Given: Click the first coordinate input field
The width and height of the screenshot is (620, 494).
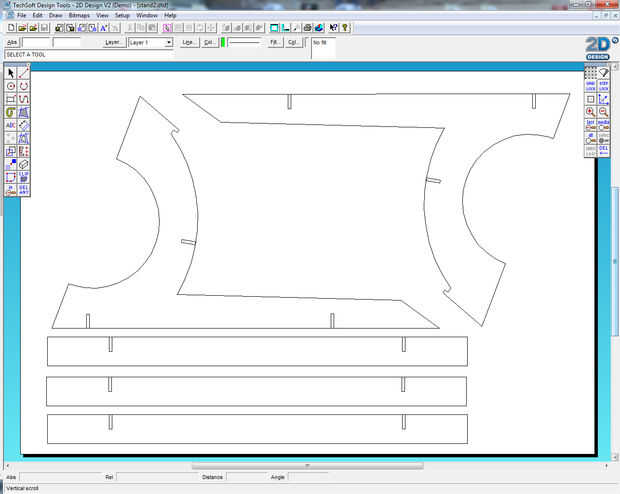Looking at the screenshot, I should click(x=36, y=42).
